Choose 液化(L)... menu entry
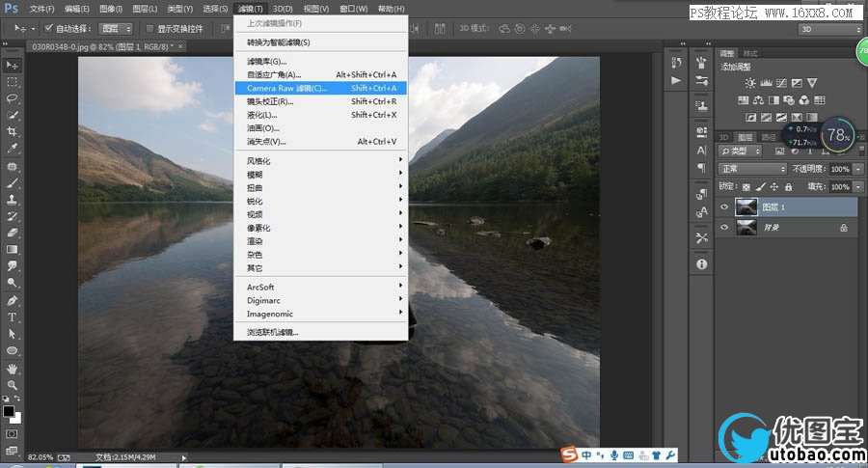 (320, 115)
